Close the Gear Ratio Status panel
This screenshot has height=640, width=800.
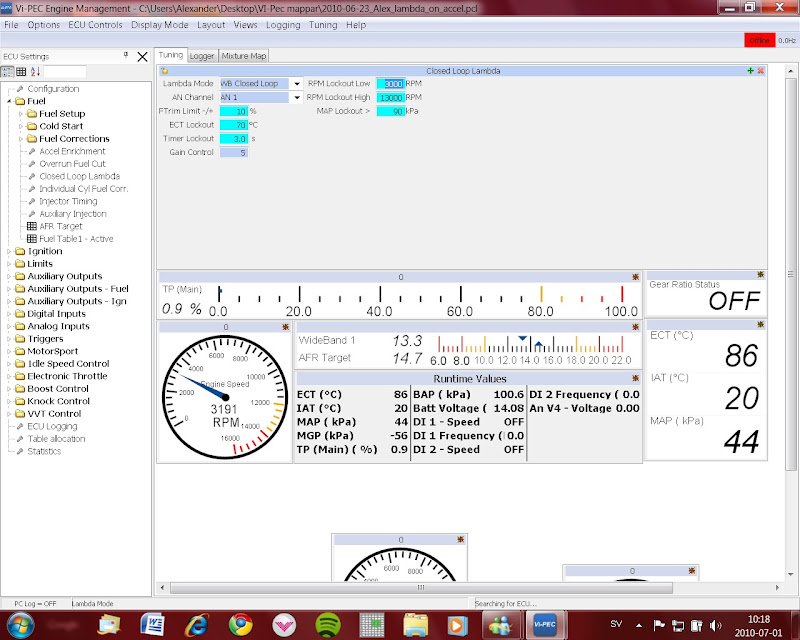(760, 275)
